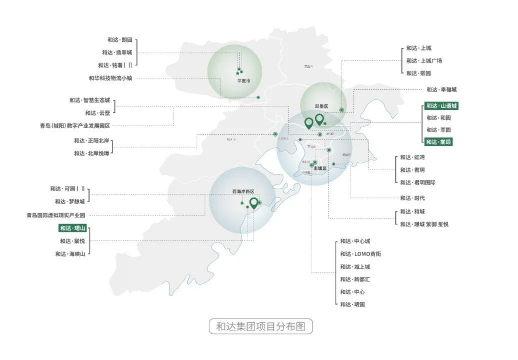Viewport: 518px width, 360px height.
Task: Click the map pin directly under 城阳区 label
Action: click(x=319, y=119)
